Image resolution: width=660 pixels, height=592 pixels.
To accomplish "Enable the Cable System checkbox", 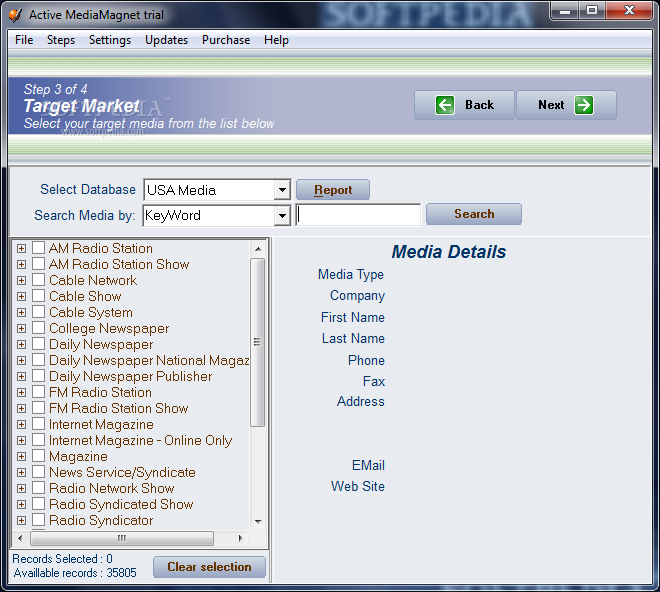I will pos(38,312).
